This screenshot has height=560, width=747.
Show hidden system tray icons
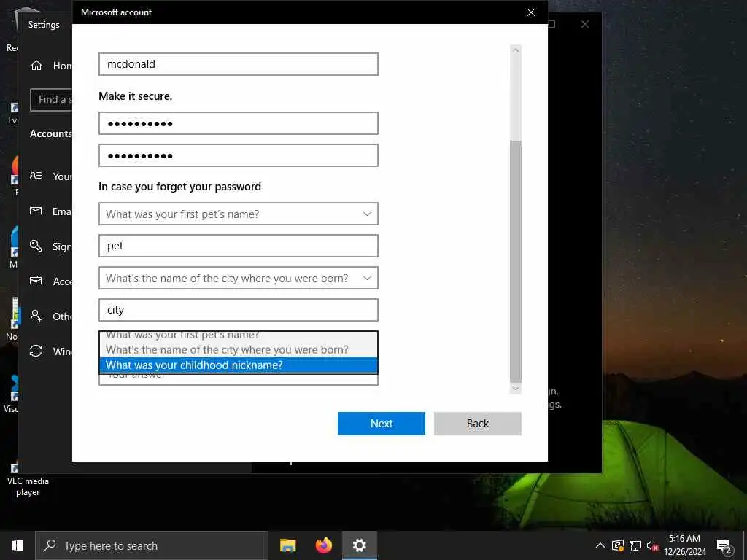pyautogui.click(x=600, y=545)
